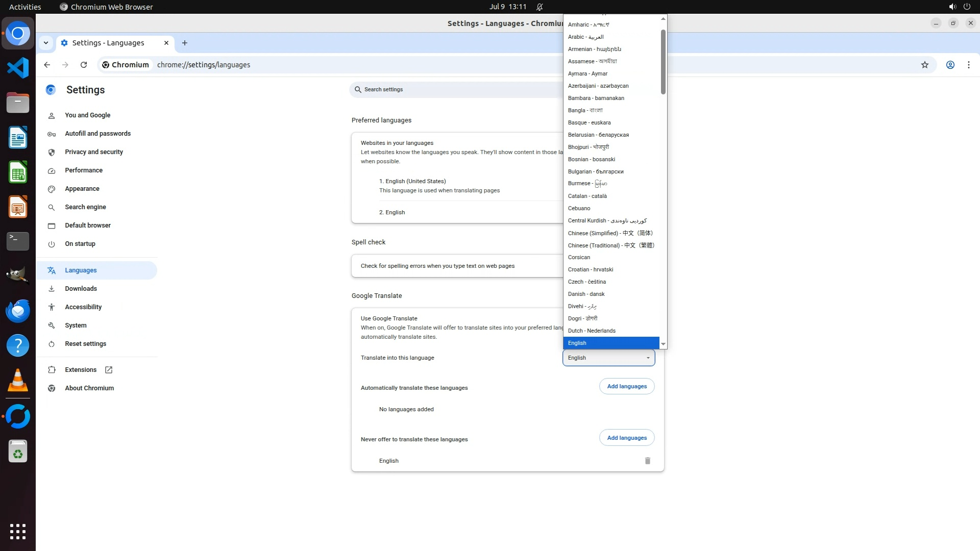The image size is (980, 551).
Task: Pick Danish - dansk from dropdown
Action: point(586,294)
